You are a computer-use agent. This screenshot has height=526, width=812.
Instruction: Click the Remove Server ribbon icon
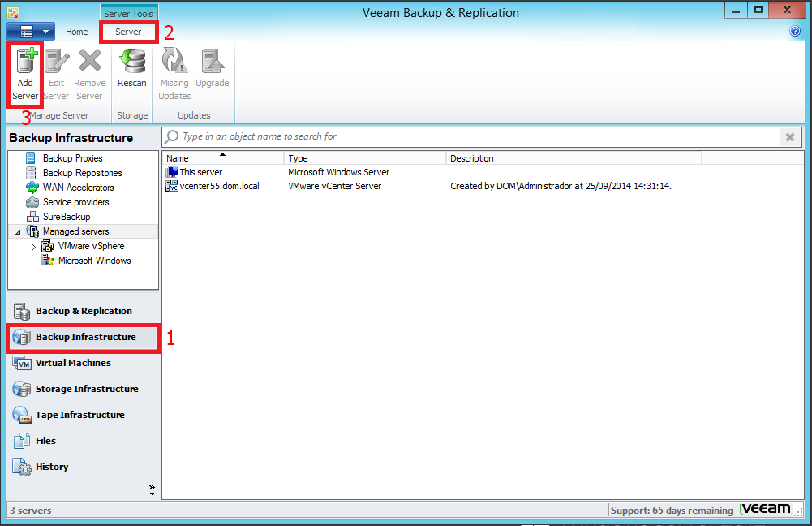pyautogui.click(x=89, y=74)
